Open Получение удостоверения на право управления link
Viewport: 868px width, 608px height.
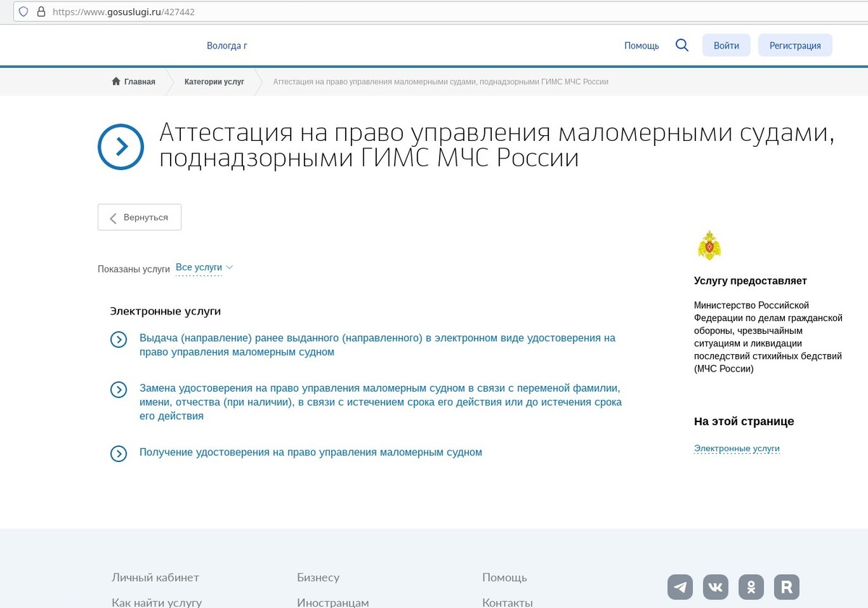coord(310,453)
